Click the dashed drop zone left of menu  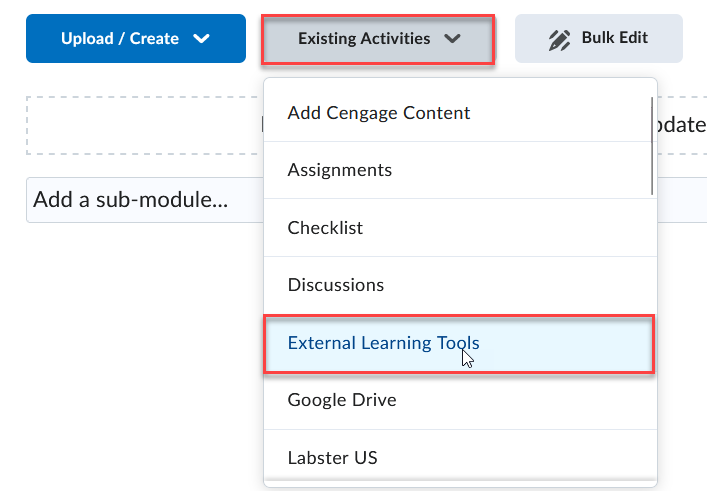[140, 125]
